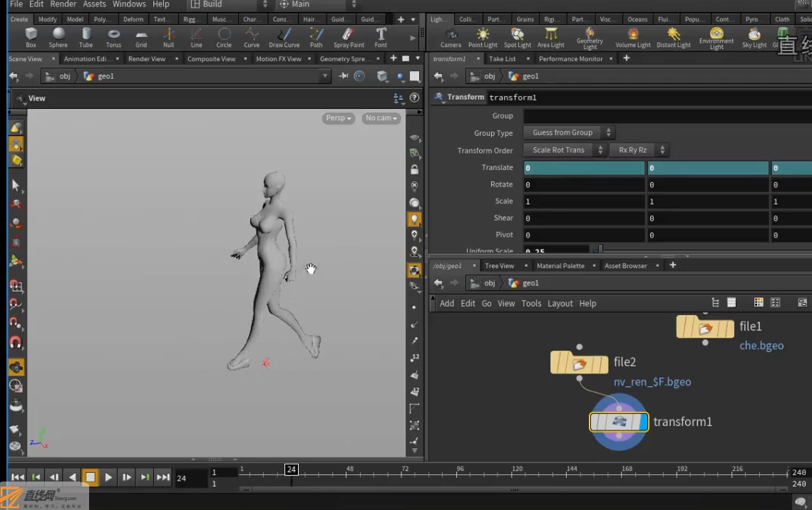
Task: Open the Render menu
Action: pyautogui.click(x=63, y=4)
